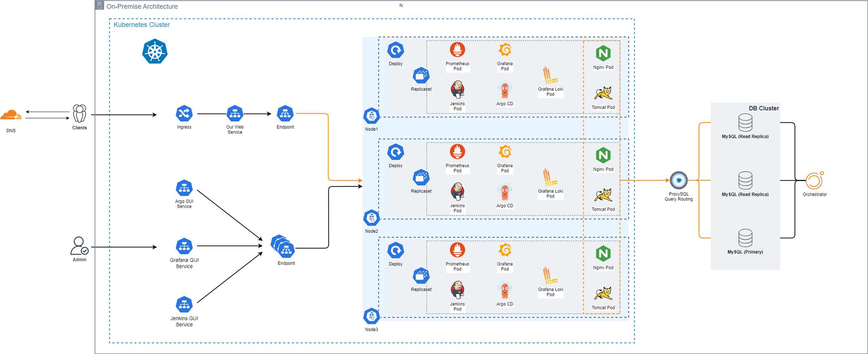
Task: Select the "Kubernetes Cluster" label
Action: (142, 25)
